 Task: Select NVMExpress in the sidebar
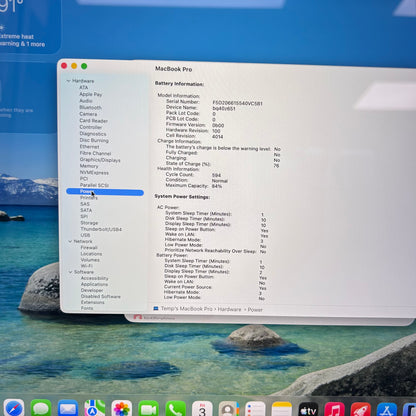click(94, 173)
